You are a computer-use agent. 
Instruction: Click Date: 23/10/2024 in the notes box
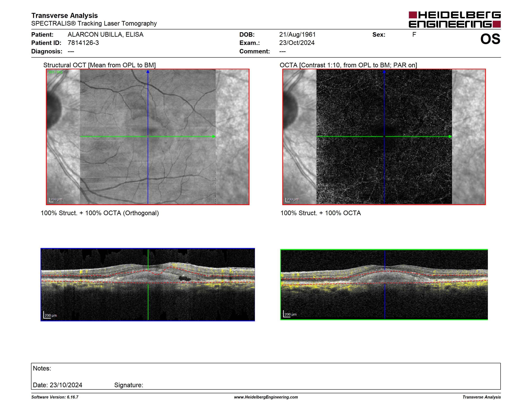point(57,385)
